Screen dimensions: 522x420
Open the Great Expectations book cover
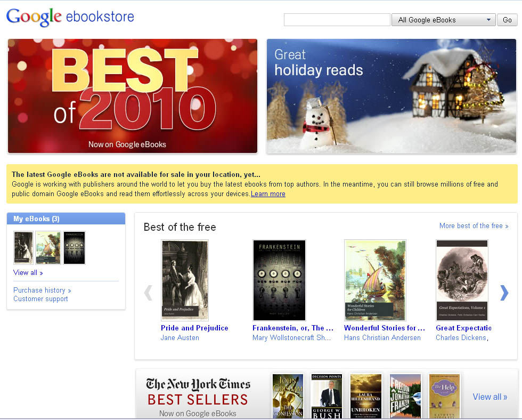coord(462,280)
